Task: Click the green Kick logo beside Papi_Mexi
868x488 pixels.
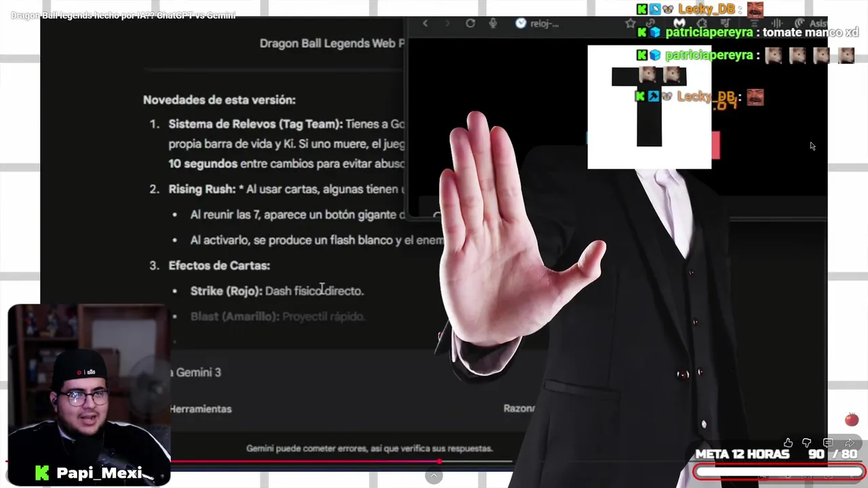Action: coord(42,473)
